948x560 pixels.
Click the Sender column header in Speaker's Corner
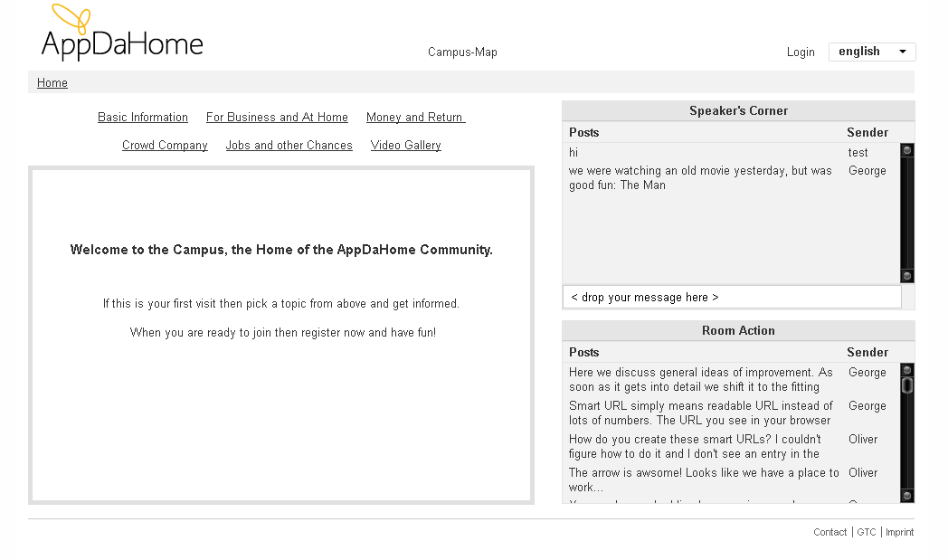coord(867,132)
